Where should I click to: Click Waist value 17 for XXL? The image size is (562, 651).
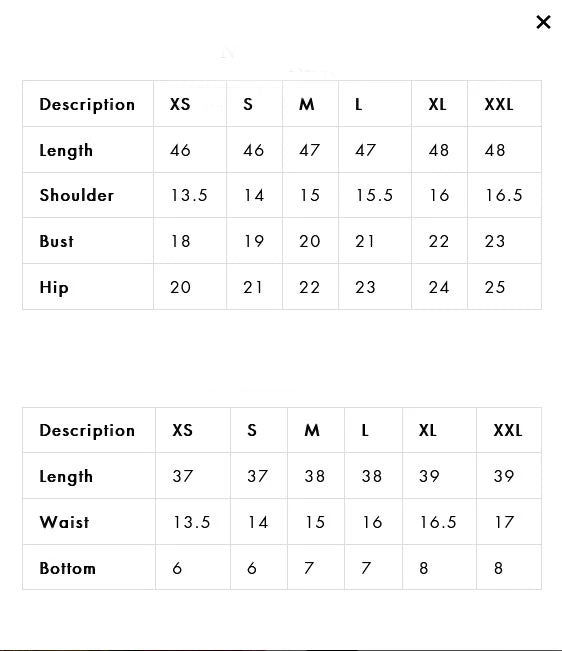[504, 522]
